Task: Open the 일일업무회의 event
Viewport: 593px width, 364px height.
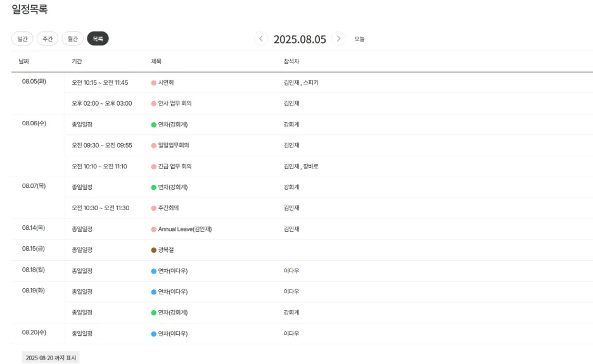Action: [x=173, y=145]
